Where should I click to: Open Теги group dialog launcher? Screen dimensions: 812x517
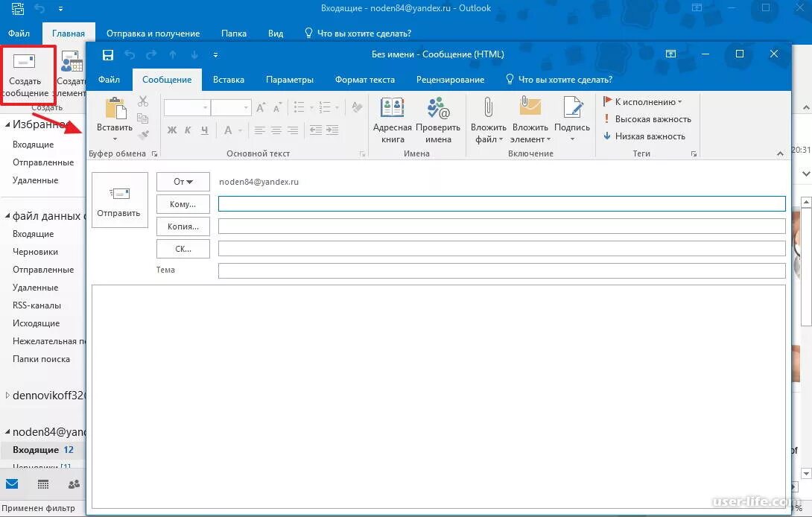pyautogui.click(x=694, y=154)
